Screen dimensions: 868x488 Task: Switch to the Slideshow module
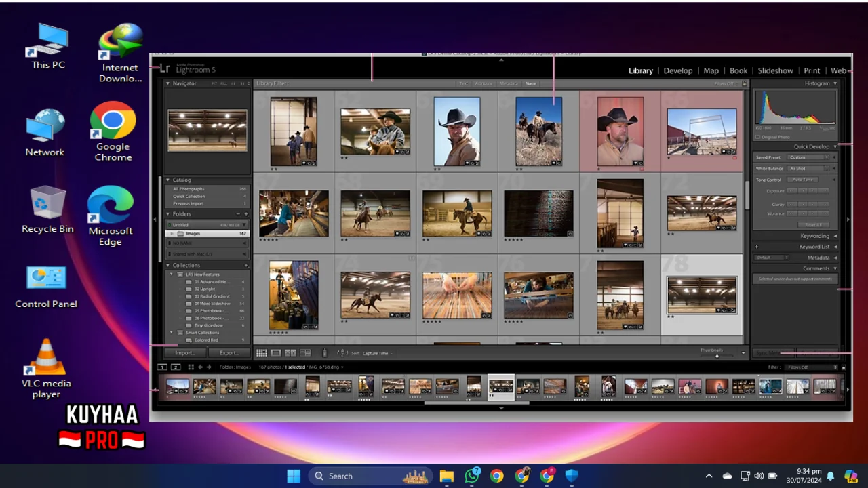(x=776, y=70)
